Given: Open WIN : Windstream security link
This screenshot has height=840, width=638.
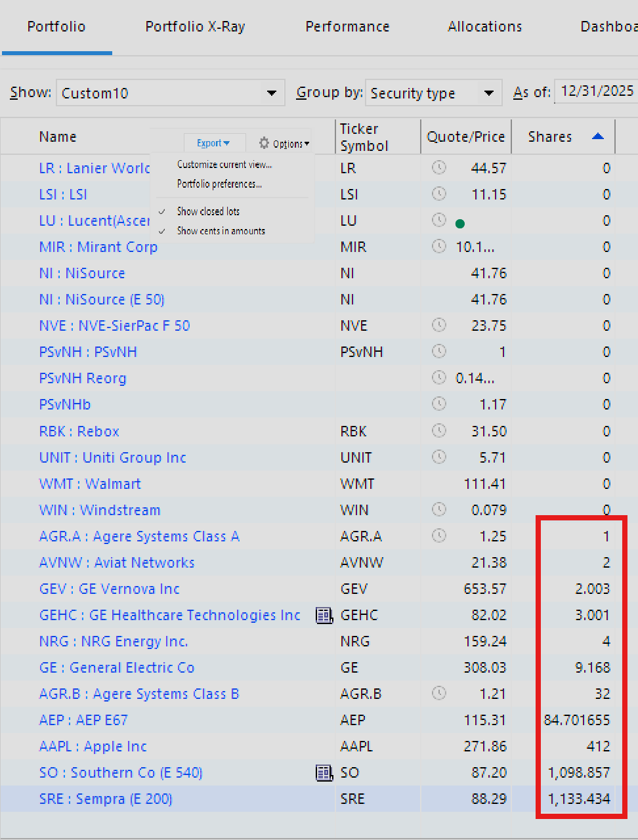Looking at the screenshot, I should point(100,510).
